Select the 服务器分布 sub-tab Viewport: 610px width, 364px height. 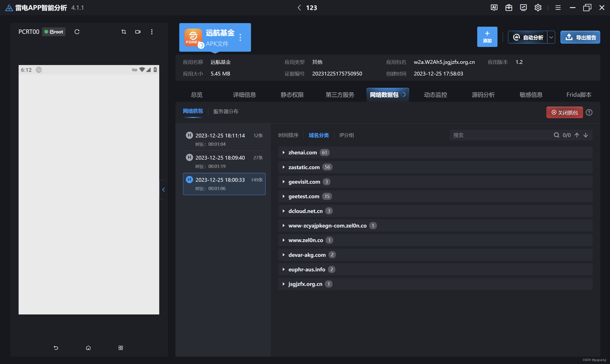226,111
